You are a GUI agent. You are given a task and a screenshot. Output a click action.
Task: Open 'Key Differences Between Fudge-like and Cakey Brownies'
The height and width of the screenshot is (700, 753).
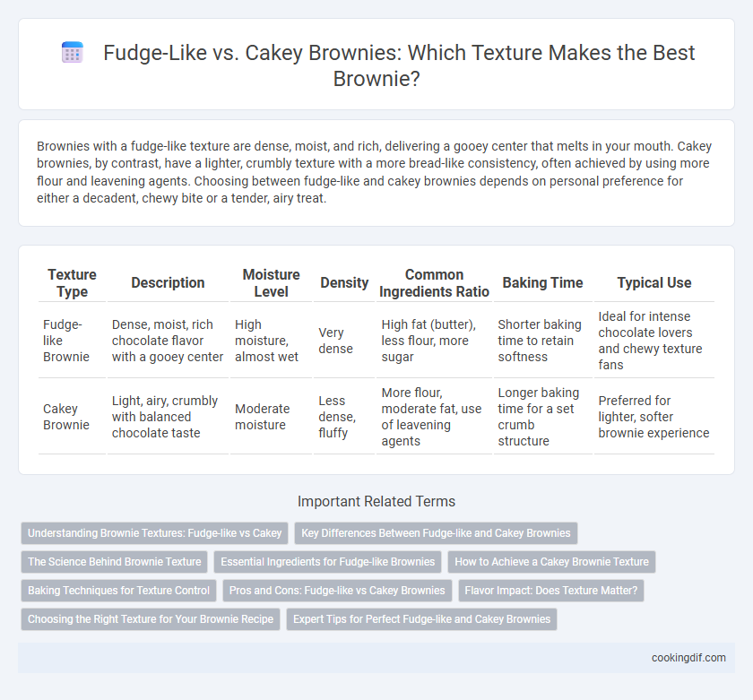(436, 533)
